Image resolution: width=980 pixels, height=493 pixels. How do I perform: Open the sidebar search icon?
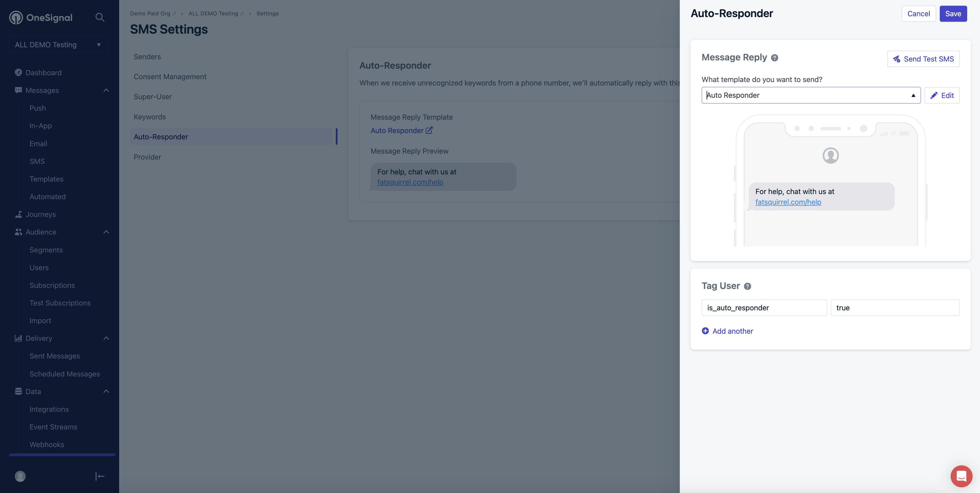pos(100,17)
